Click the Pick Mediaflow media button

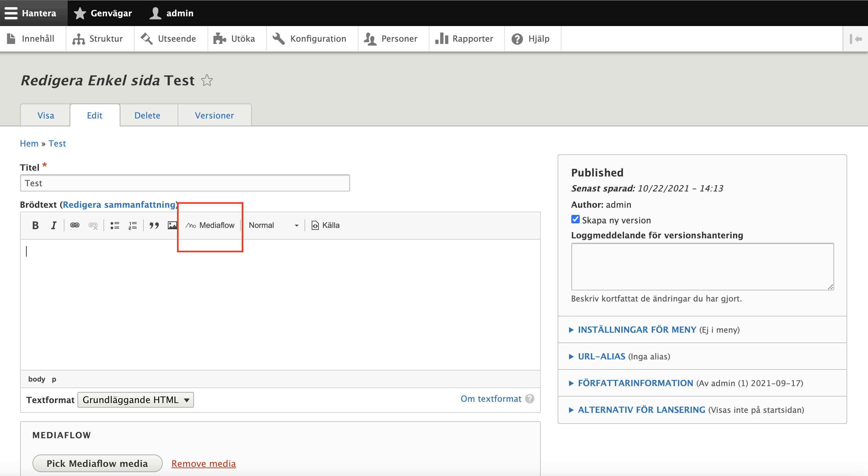(97, 464)
